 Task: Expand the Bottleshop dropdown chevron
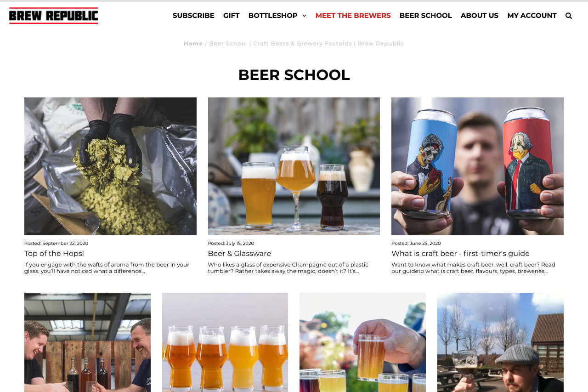coord(304,16)
